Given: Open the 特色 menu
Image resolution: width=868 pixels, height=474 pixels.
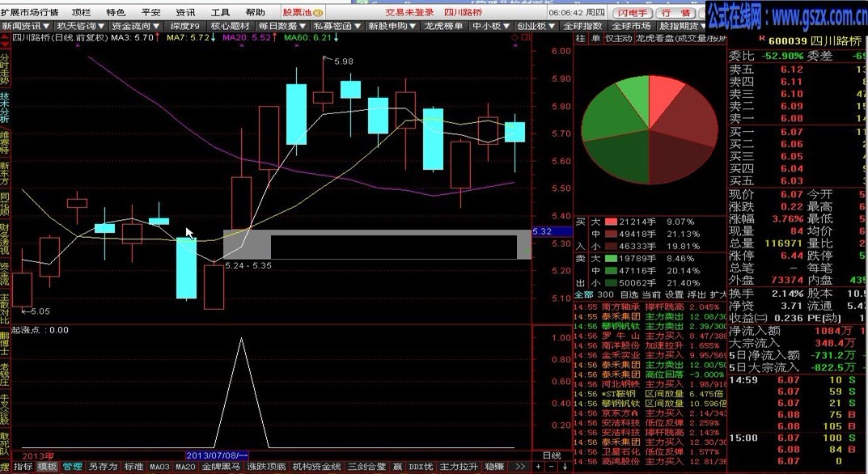Looking at the screenshot, I should coord(116,12).
